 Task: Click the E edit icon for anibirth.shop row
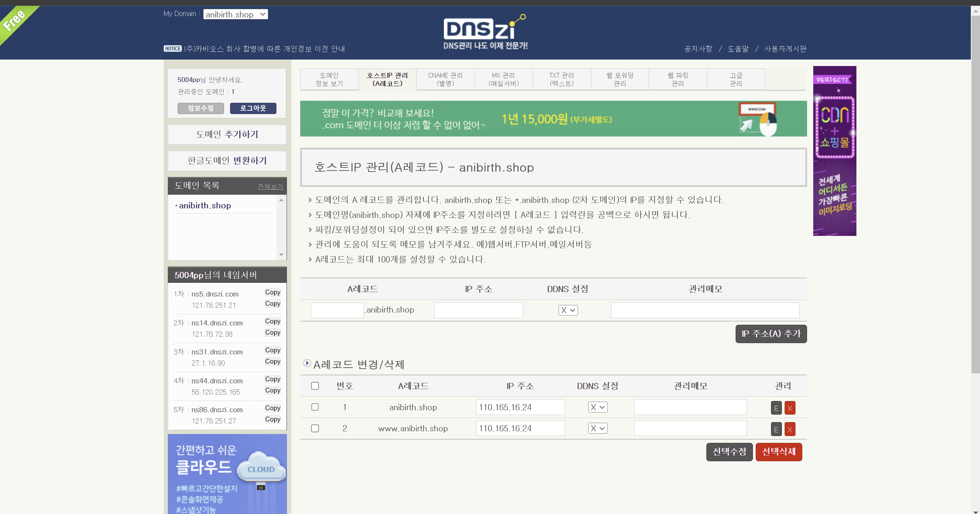coord(776,408)
